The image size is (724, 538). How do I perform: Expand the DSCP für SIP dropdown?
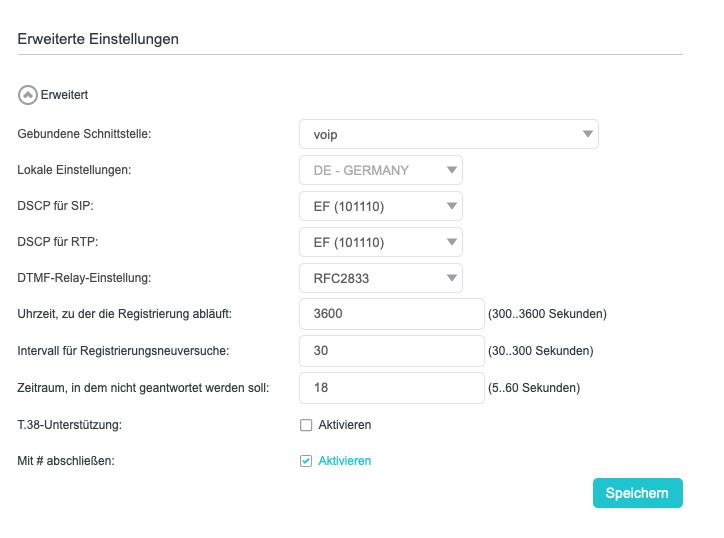[x=380, y=206]
